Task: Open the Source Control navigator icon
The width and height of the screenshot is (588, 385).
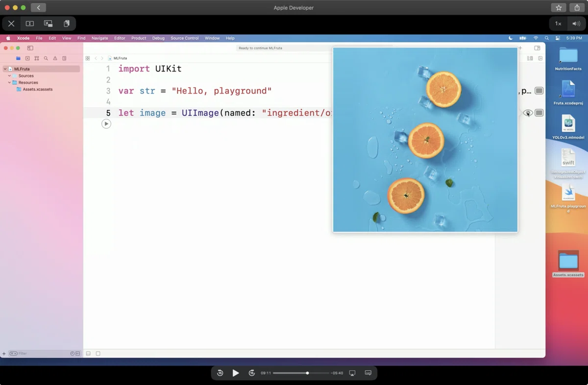Action: click(x=27, y=58)
